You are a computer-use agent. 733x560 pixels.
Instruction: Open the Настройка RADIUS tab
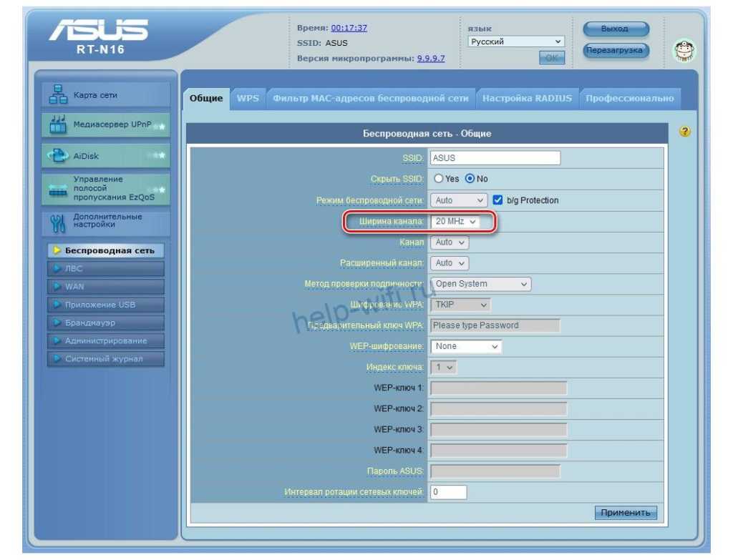527,99
